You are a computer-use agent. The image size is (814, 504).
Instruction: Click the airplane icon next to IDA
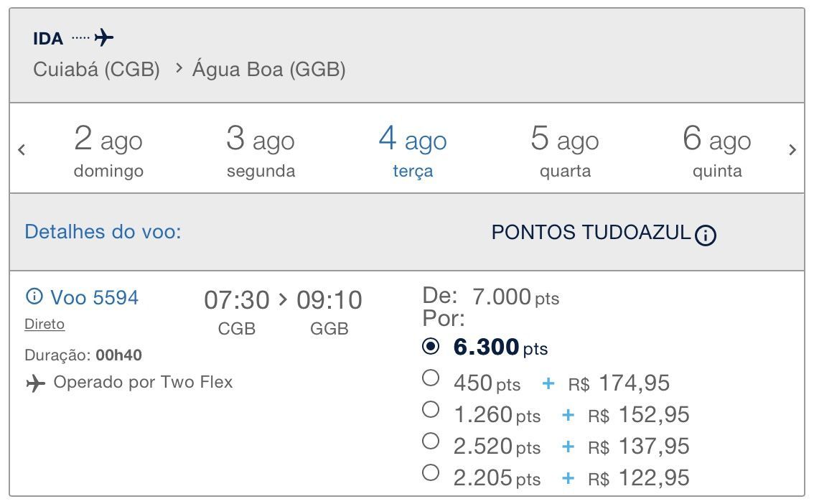104,37
